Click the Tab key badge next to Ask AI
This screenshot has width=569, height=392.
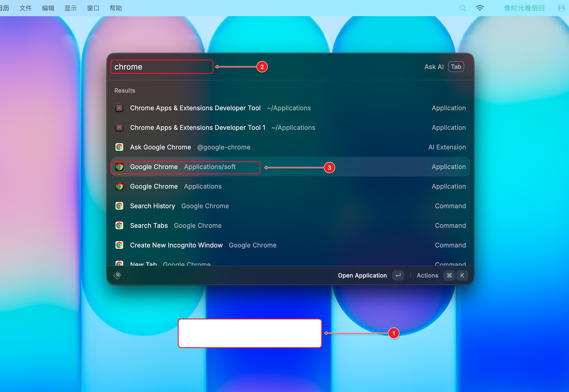click(x=456, y=66)
